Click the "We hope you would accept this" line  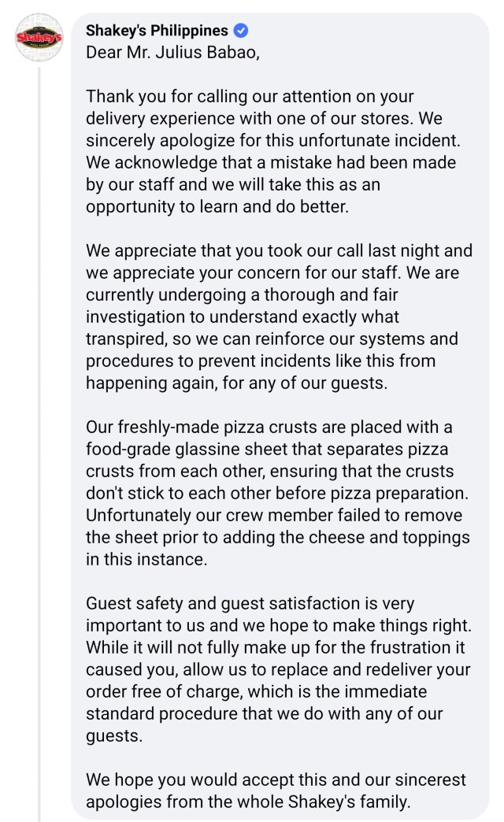(x=276, y=780)
